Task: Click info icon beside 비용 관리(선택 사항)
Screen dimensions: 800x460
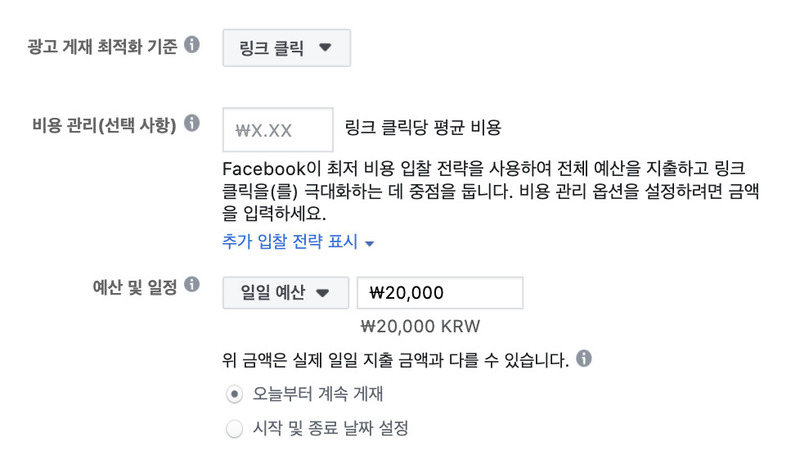Action: point(192,123)
